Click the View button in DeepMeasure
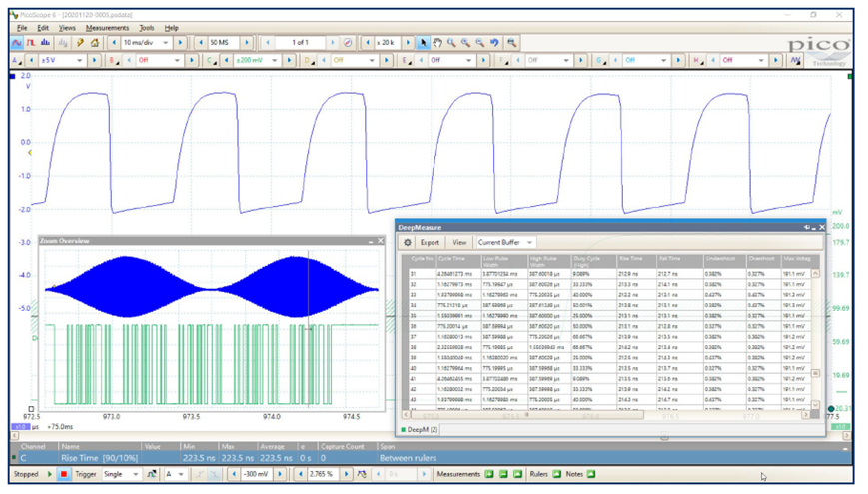Screen dimensions: 868x494 pos(459,242)
